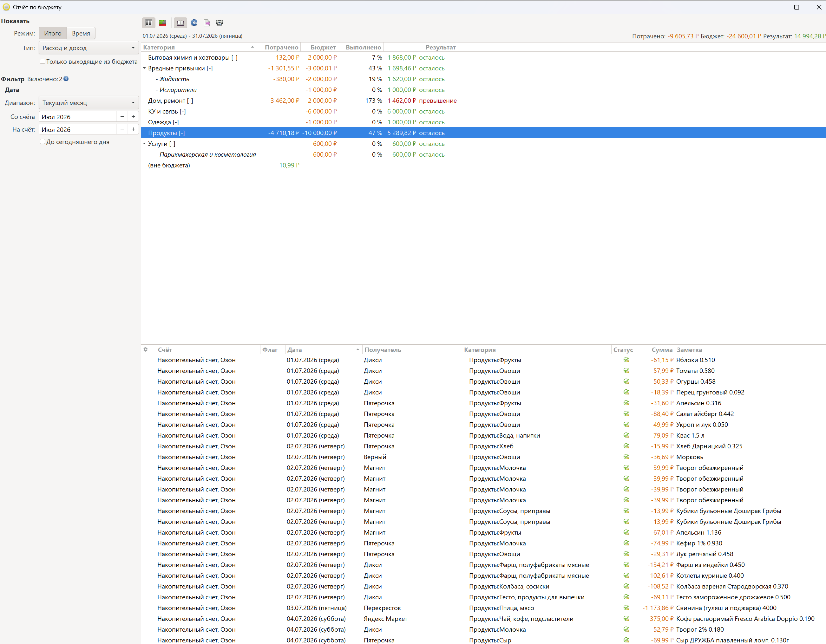Select the Итого mode toggle
Viewport: 826px width, 644px height.
pyautogui.click(x=53, y=33)
